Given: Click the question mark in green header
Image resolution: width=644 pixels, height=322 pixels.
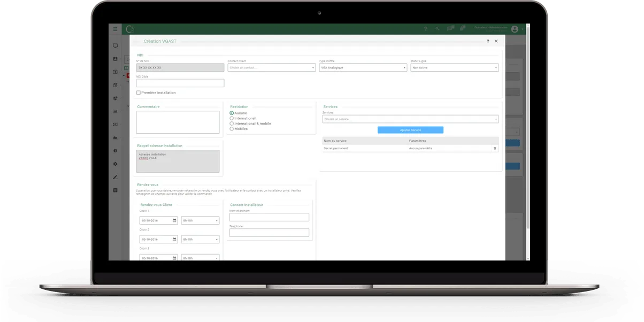Looking at the screenshot, I should click(x=426, y=29).
